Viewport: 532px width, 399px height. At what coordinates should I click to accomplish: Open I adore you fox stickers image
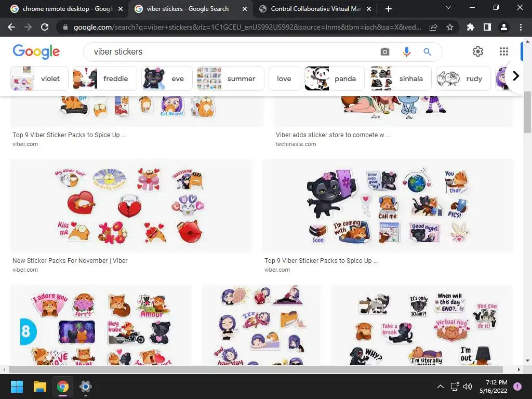pyautogui.click(x=101, y=325)
